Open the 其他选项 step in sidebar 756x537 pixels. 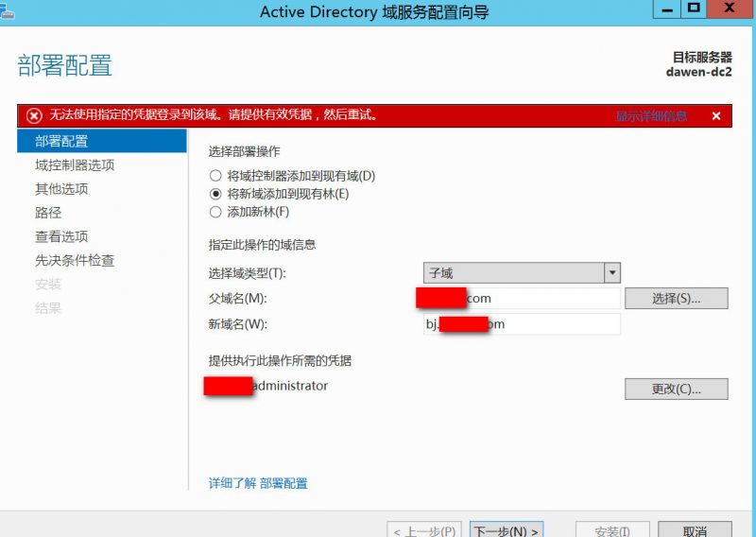(61, 189)
